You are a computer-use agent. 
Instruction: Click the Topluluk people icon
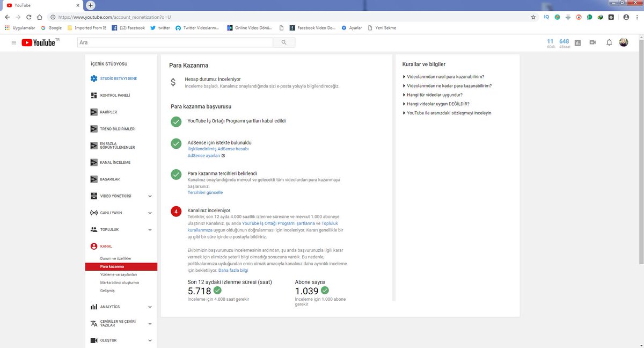(94, 229)
